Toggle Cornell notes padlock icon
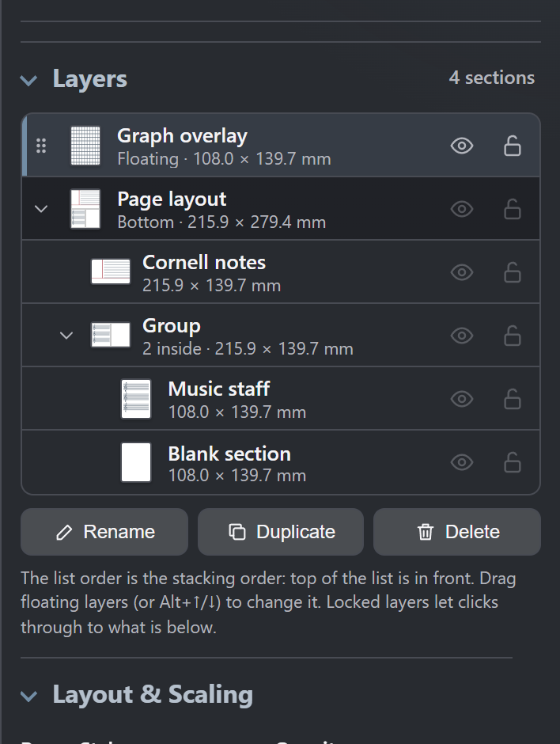Screen dimensions: 560x744 pyautogui.click(x=512, y=272)
